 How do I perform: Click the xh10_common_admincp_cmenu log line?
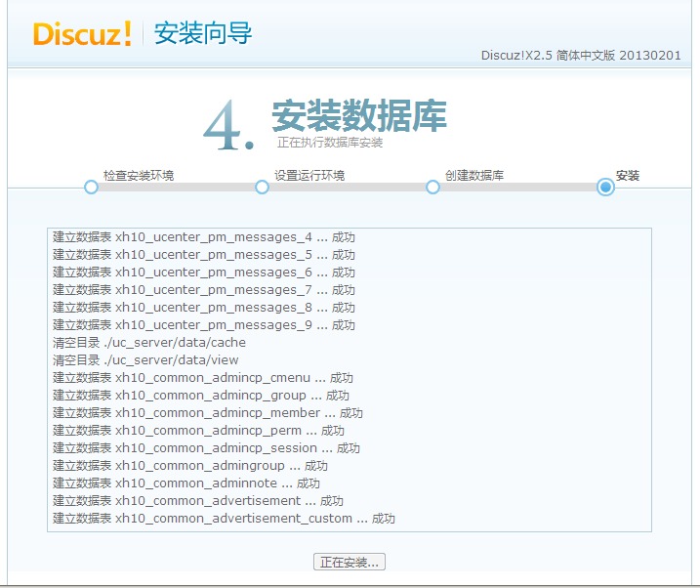203,378
